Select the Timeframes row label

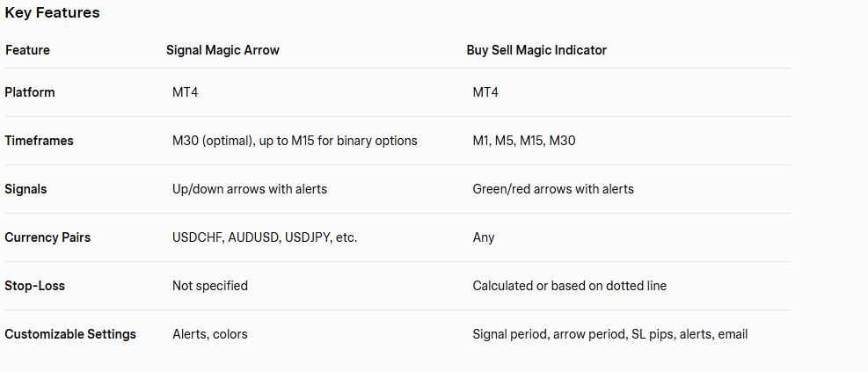[39, 141]
